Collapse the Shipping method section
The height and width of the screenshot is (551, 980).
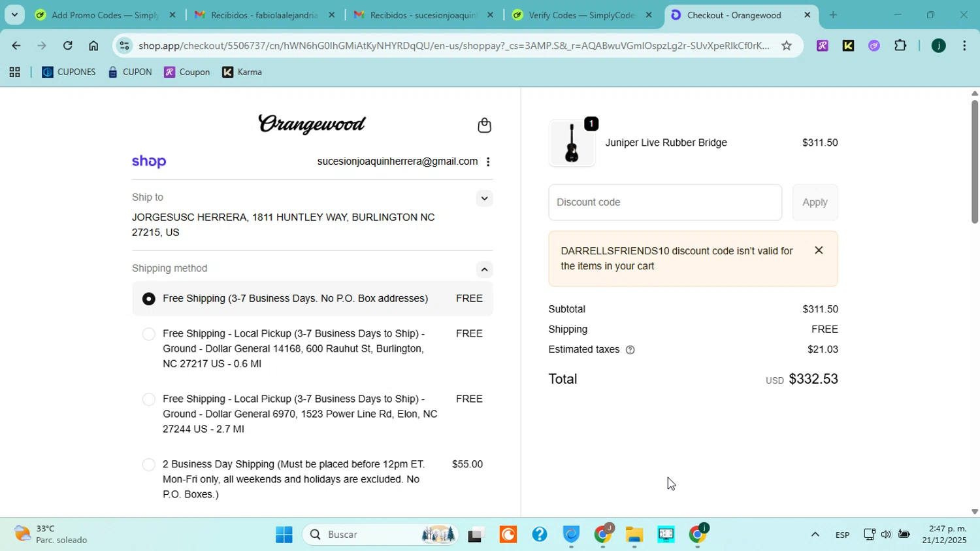coord(484,269)
